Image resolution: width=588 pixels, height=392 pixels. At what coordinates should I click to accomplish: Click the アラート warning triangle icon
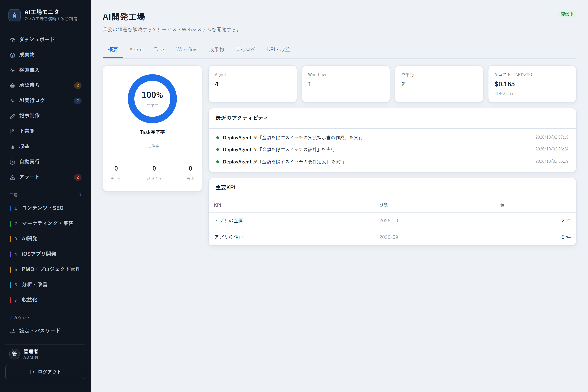tap(12, 177)
